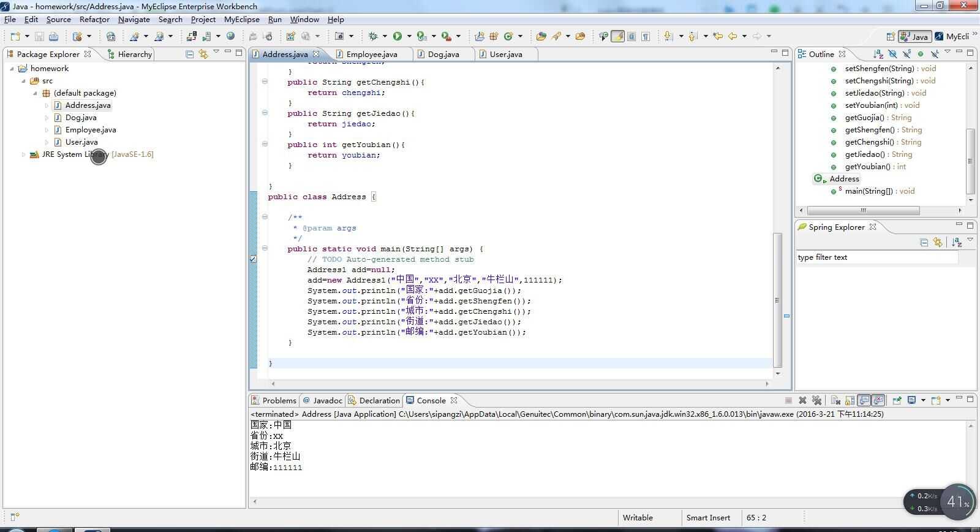The image size is (980, 532).
Task: Open the Declaration tab
Action: pyautogui.click(x=374, y=400)
